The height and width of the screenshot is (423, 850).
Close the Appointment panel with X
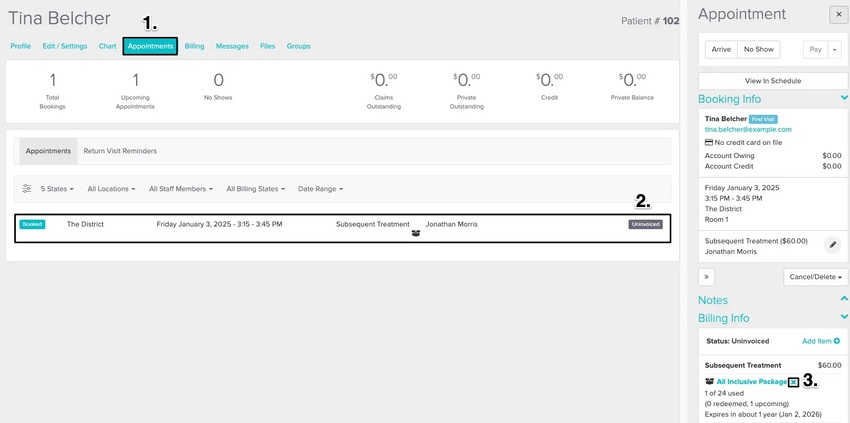[x=839, y=15]
